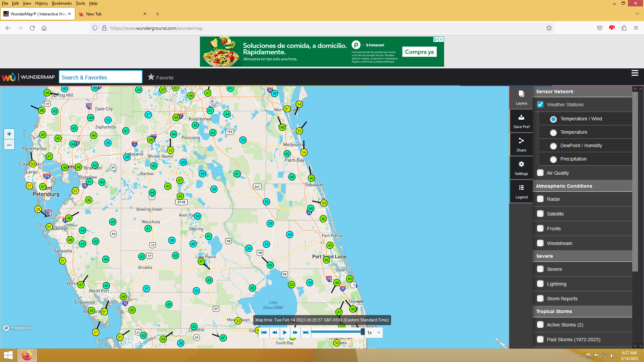Image resolution: width=644 pixels, height=362 pixels.
Task: Click the Favorite star button
Action: point(161,77)
